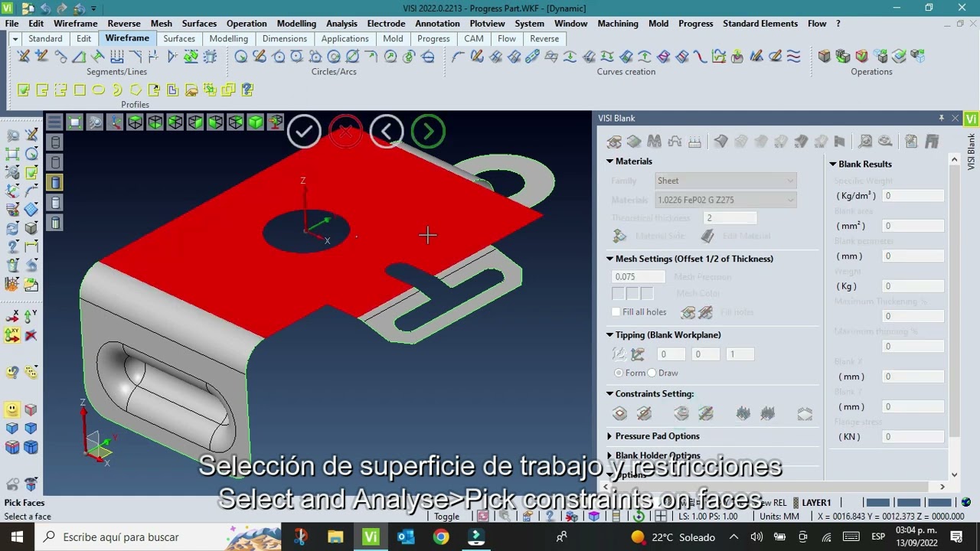Open Google Chrome from the taskbar

pyautogui.click(x=441, y=536)
